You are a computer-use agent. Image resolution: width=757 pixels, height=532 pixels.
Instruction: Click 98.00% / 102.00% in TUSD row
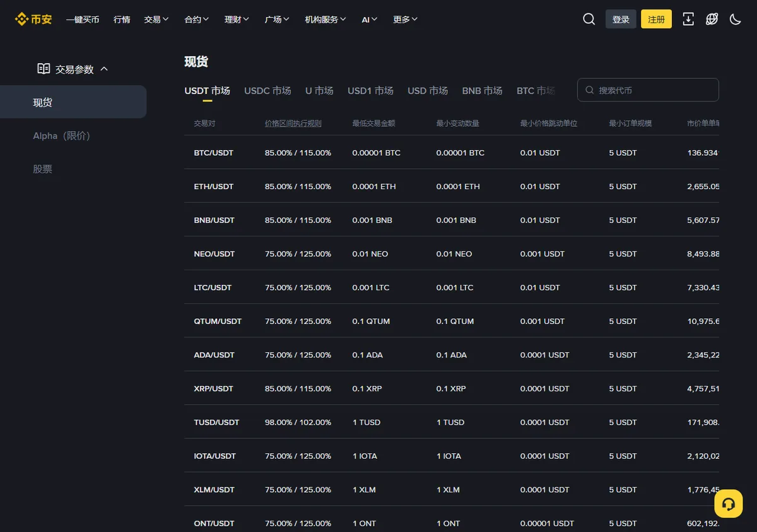click(298, 422)
